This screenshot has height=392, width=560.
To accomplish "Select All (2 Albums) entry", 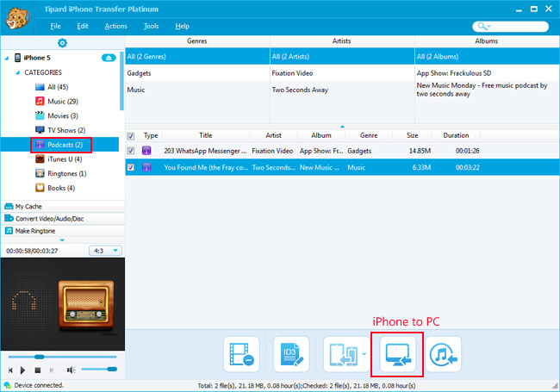I will click(x=487, y=56).
